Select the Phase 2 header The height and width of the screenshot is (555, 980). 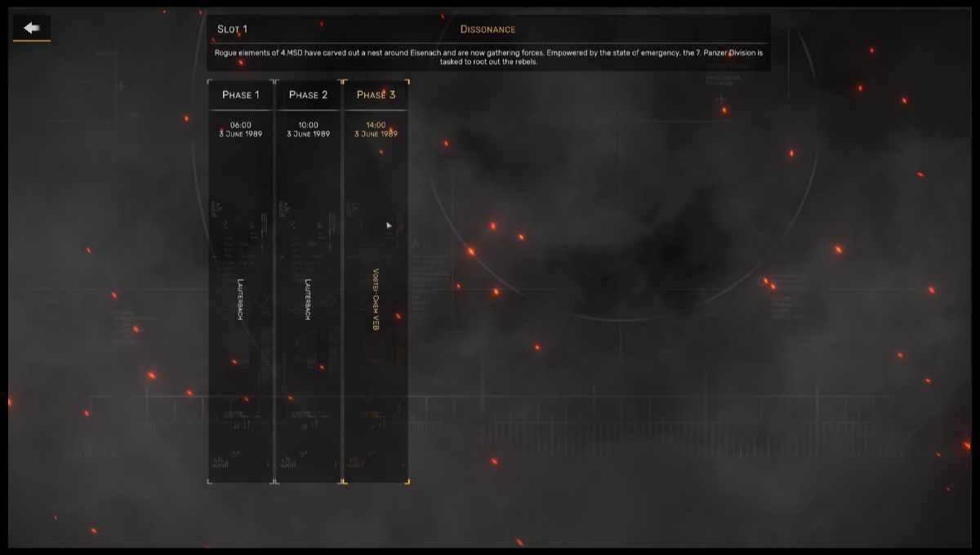(308, 95)
